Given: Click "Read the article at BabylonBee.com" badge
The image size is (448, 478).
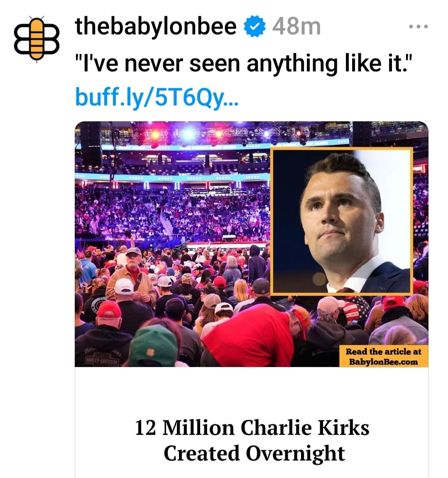Looking at the screenshot, I should [x=383, y=357].
